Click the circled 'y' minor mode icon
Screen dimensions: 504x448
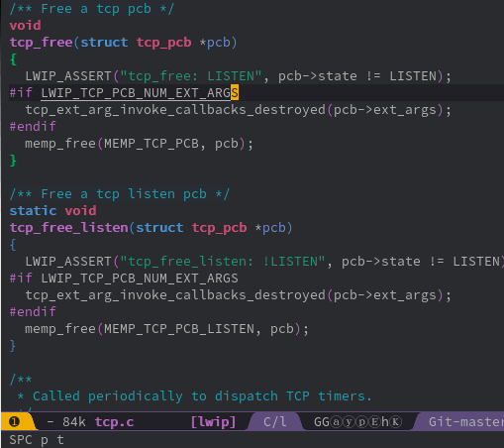coord(349,422)
